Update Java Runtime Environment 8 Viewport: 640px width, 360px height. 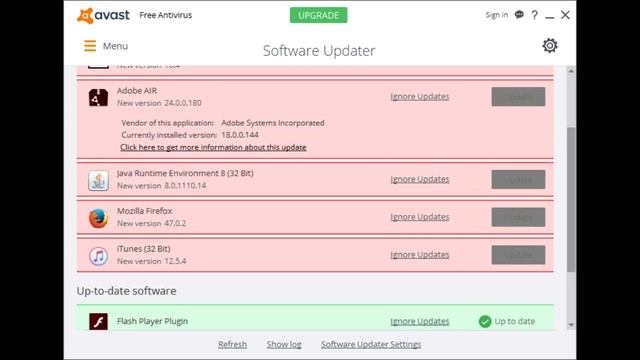(x=518, y=180)
